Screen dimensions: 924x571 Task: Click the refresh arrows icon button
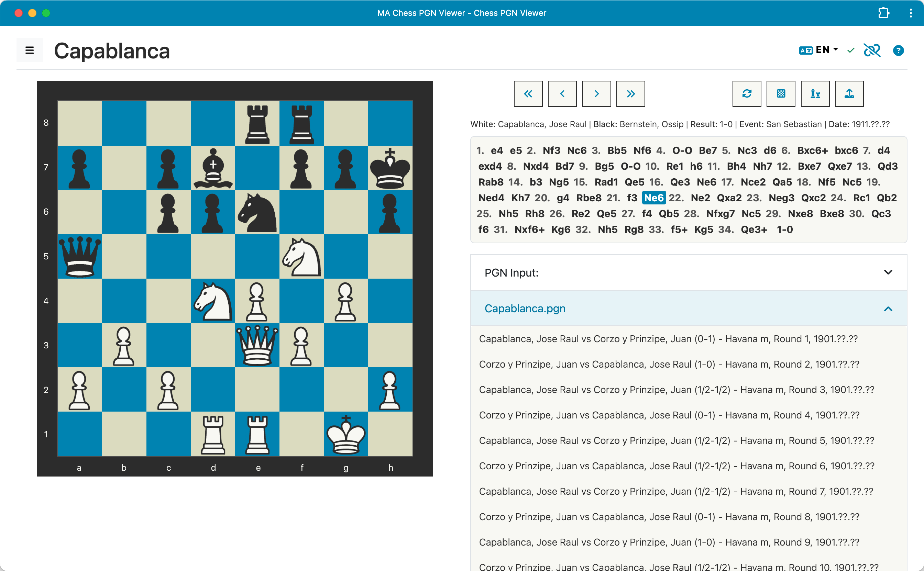[x=746, y=94]
